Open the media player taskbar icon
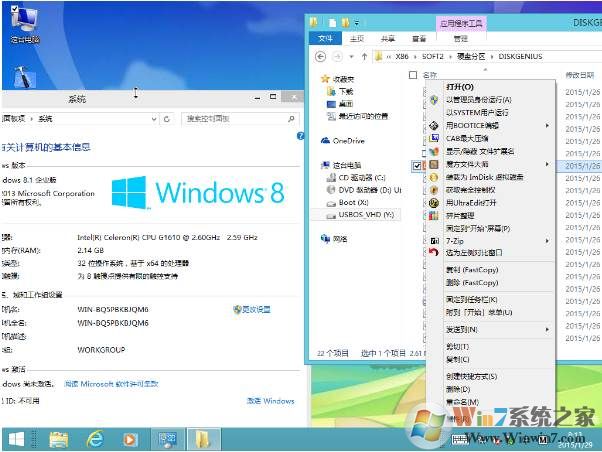 tap(130, 440)
